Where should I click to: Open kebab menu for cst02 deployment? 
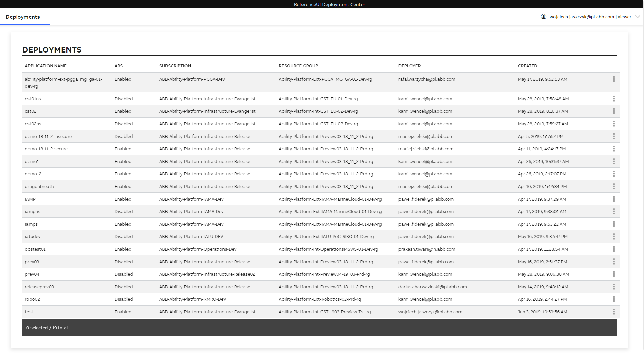614,111
